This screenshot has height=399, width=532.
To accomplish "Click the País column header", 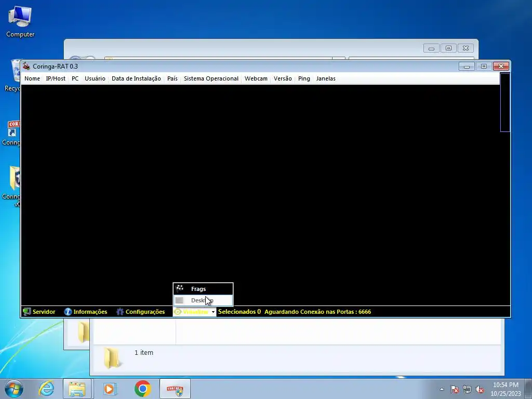I will 172,78.
